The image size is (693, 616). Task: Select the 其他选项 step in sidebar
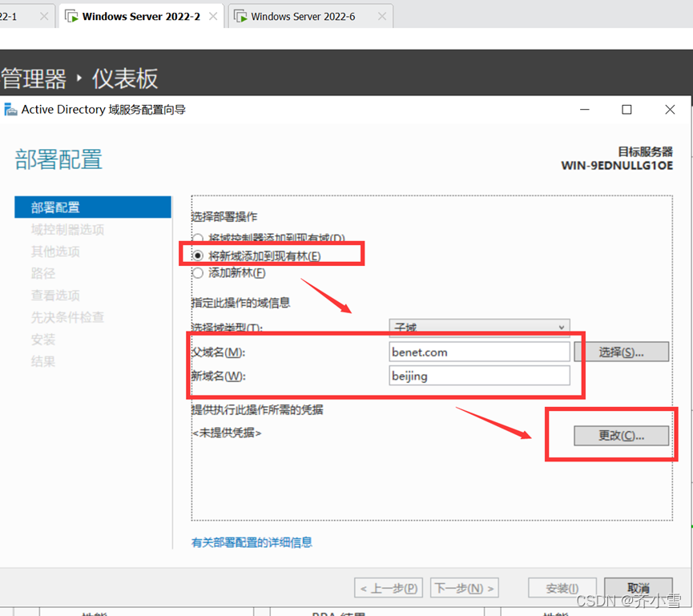pos(55,252)
